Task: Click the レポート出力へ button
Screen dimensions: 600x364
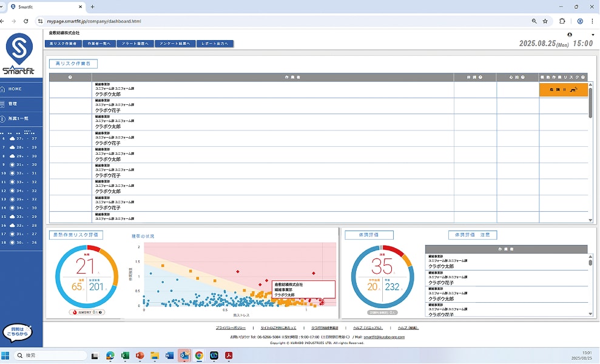Action: [215, 44]
